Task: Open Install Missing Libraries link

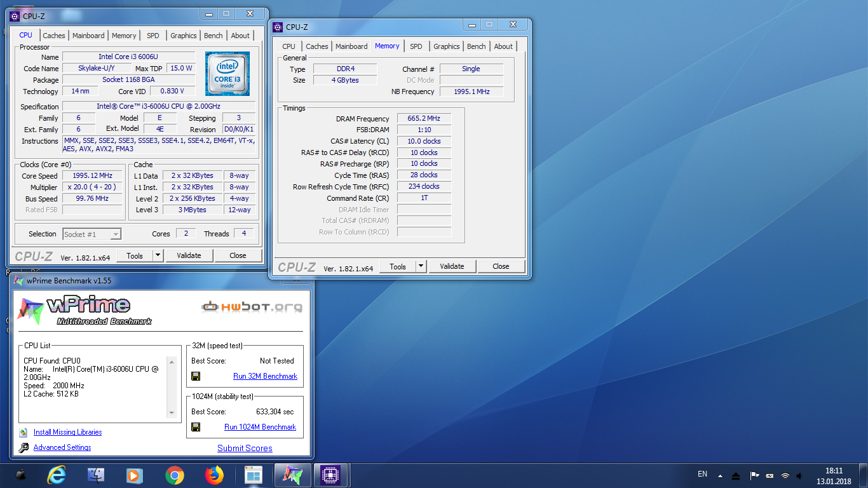Action: tap(67, 432)
